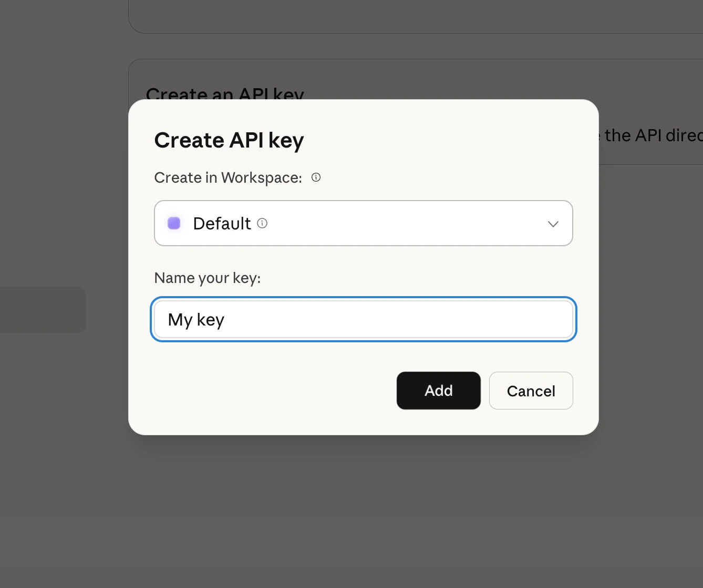Click the purple Default workspace color square
This screenshot has width=703, height=588.
174,223
